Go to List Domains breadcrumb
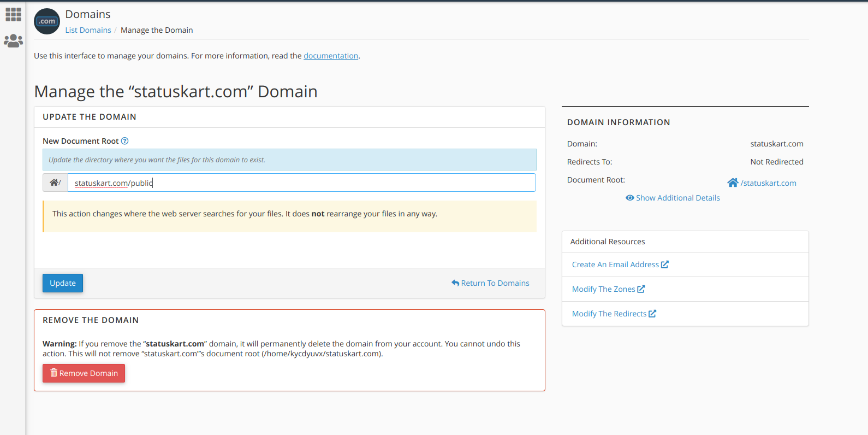Screen dimensions: 868x435 88,30
